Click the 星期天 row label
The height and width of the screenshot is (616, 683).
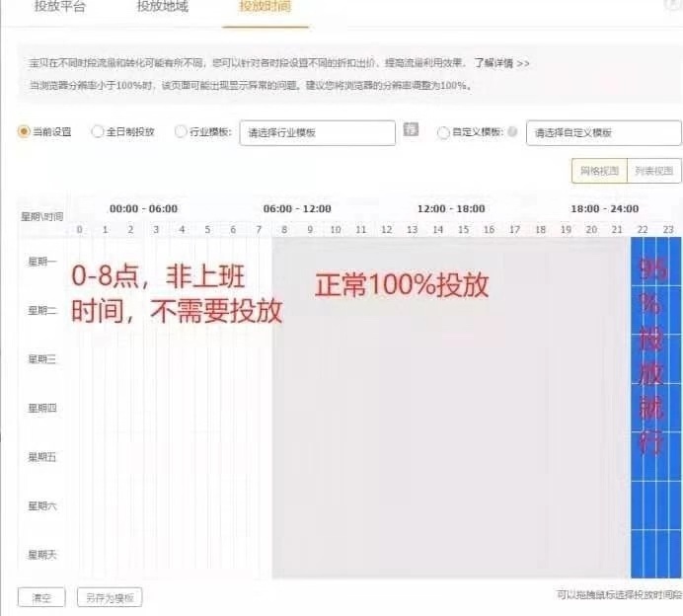pos(42,555)
